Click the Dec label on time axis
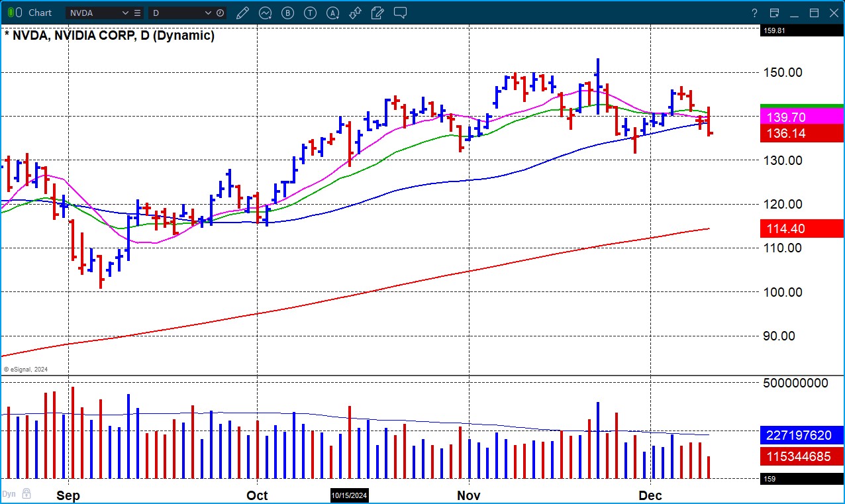The width and height of the screenshot is (845, 504). point(650,495)
